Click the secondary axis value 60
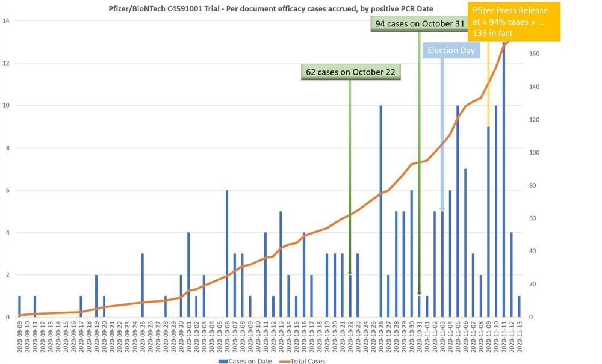Image resolution: width=602 pixels, height=364 pixels. (533, 218)
